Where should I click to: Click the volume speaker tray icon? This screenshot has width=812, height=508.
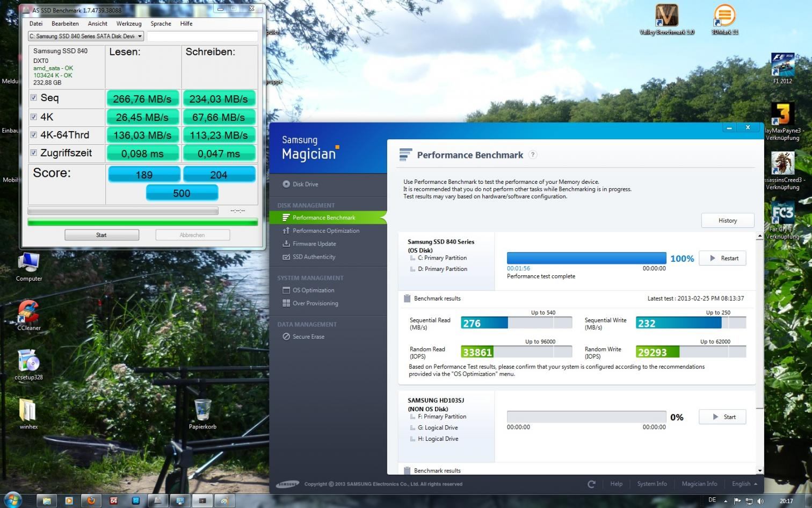(760, 501)
